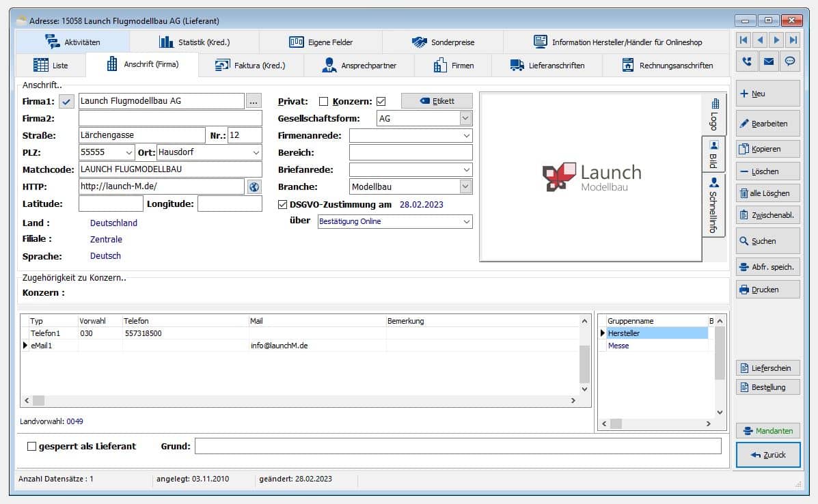Click the chat message bubble icon
The height and width of the screenshot is (504, 818).
pyautogui.click(x=790, y=61)
